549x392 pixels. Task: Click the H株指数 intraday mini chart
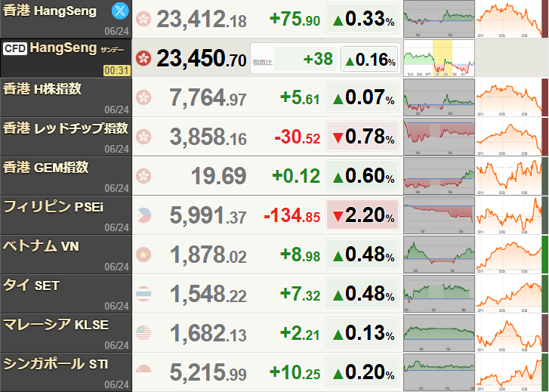click(439, 97)
